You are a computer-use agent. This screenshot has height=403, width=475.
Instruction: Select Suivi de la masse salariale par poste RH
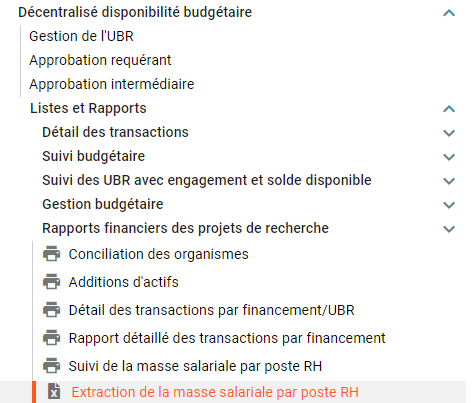pyautogui.click(x=195, y=366)
